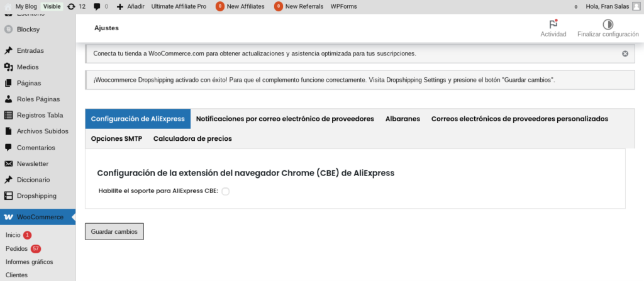The image size is (644, 281).
Task: Open the Actividad flag icon
Action: click(553, 25)
